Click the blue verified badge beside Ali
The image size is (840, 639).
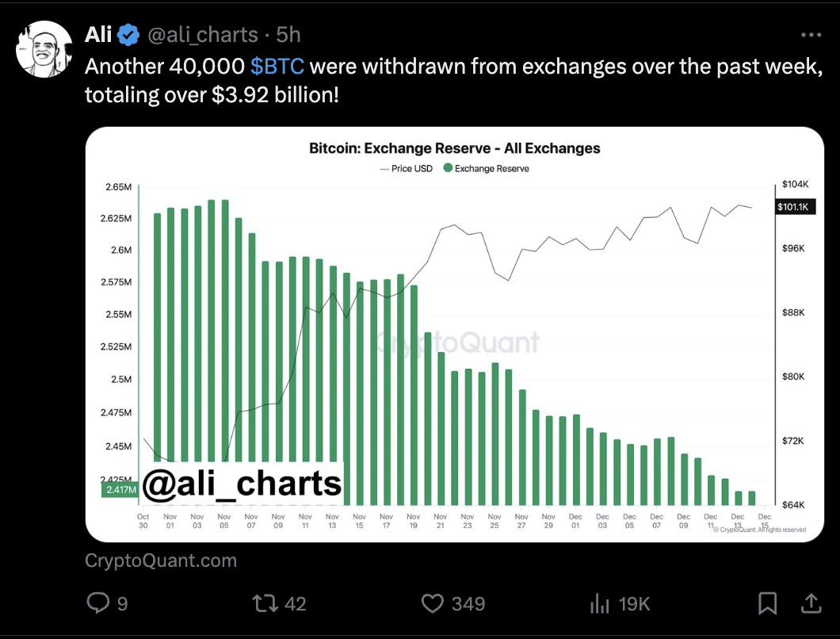click(x=127, y=34)
